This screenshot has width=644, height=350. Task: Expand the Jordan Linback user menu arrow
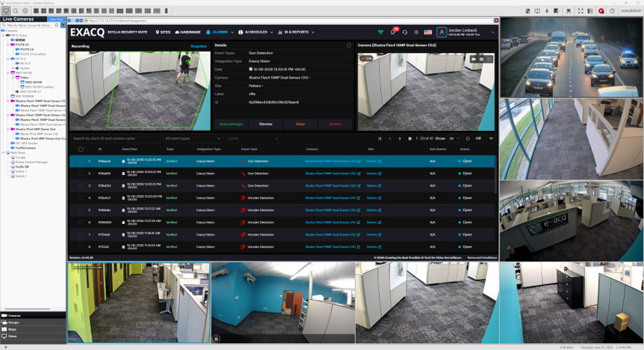pos(493,32)
